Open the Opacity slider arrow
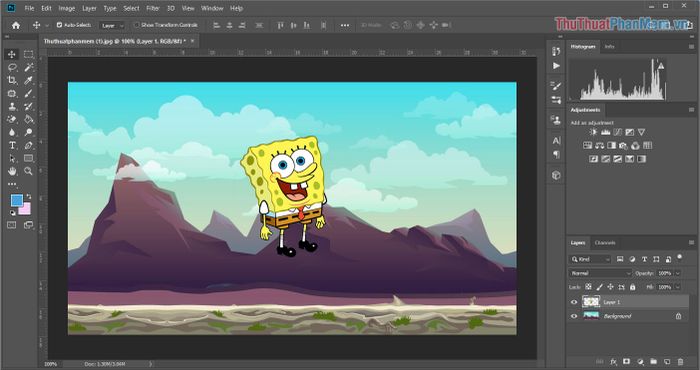 678,273
